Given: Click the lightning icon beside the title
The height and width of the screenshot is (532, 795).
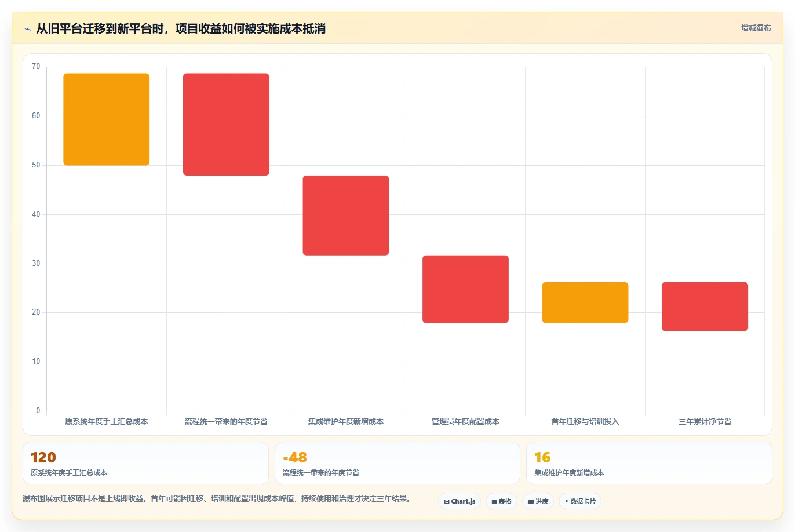Looking at the screenshot, I should [x=27, y=29].
